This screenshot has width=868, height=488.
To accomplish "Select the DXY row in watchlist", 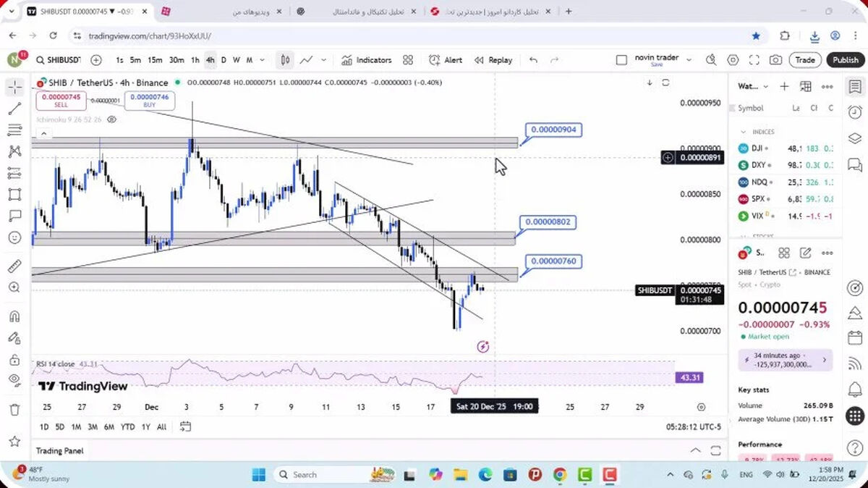I will [x=786, y=165].
